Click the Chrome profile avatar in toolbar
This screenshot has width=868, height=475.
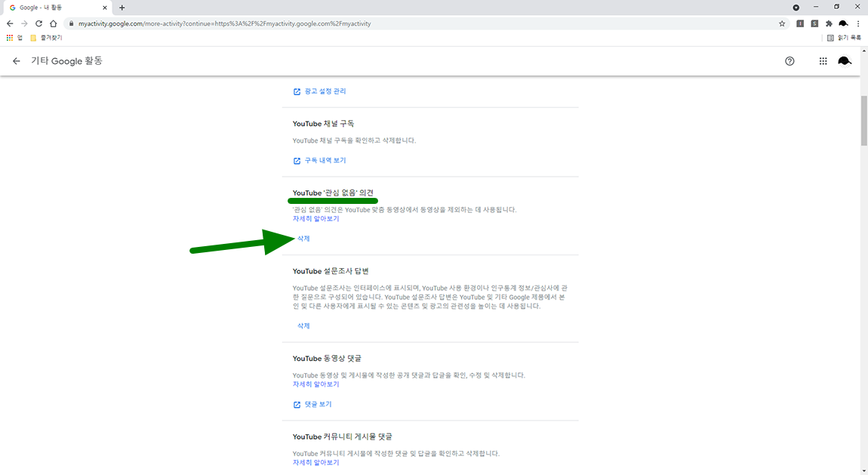pos(843,24)
